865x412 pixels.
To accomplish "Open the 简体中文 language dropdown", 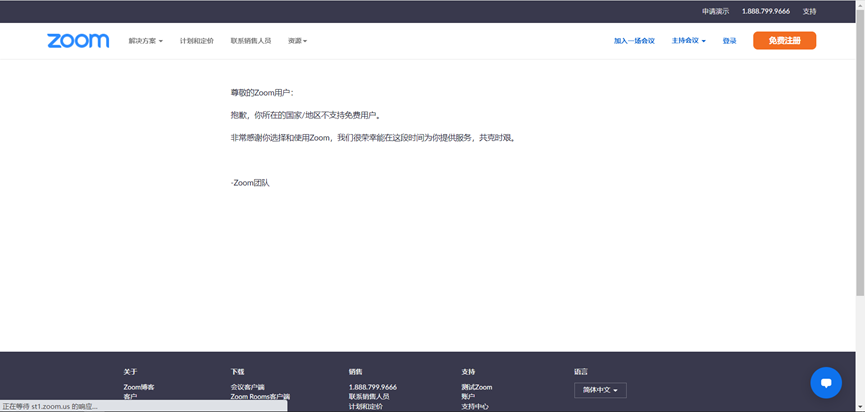I will pyautogui.click(x=600, y=390).
